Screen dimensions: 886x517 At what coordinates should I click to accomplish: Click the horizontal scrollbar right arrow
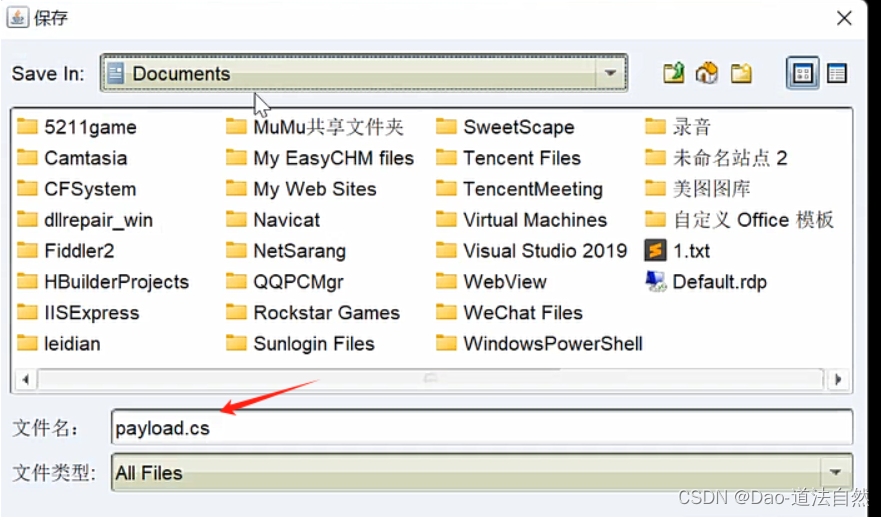tap(838, 380)
